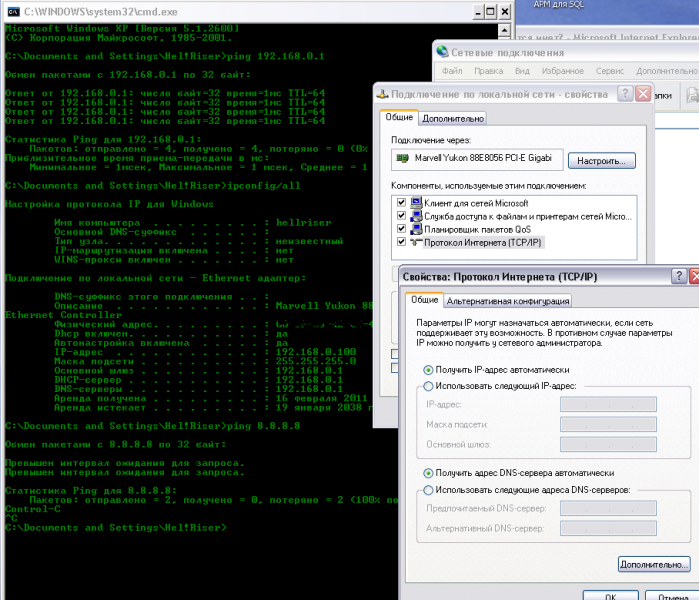Click help question mark in Local Area Connection properties
This screenshot has width=699, height=600.
click(625, 94)
